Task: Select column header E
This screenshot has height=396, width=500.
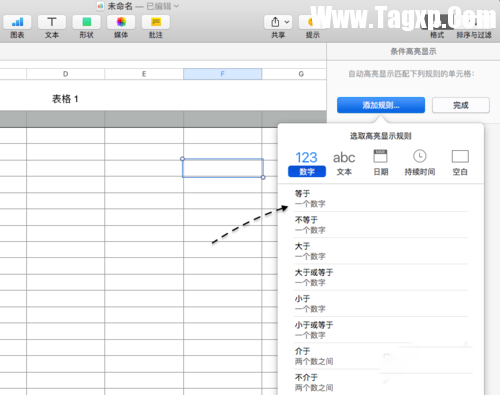Action: (x=144, y=74)
